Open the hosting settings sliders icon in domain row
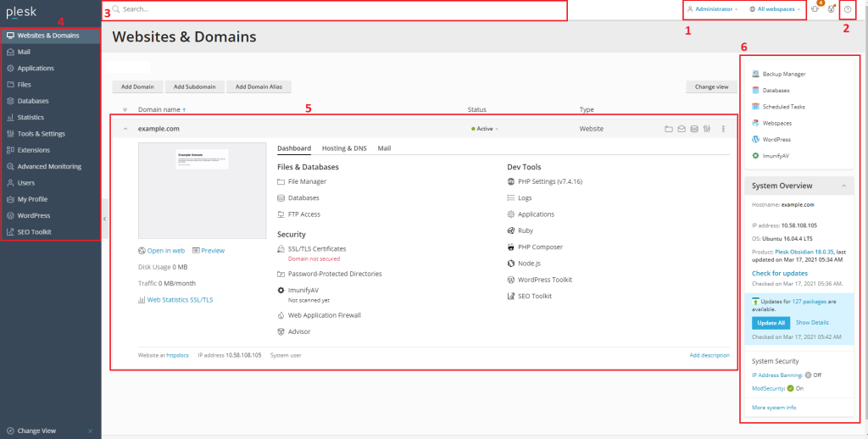 [707, 129]
